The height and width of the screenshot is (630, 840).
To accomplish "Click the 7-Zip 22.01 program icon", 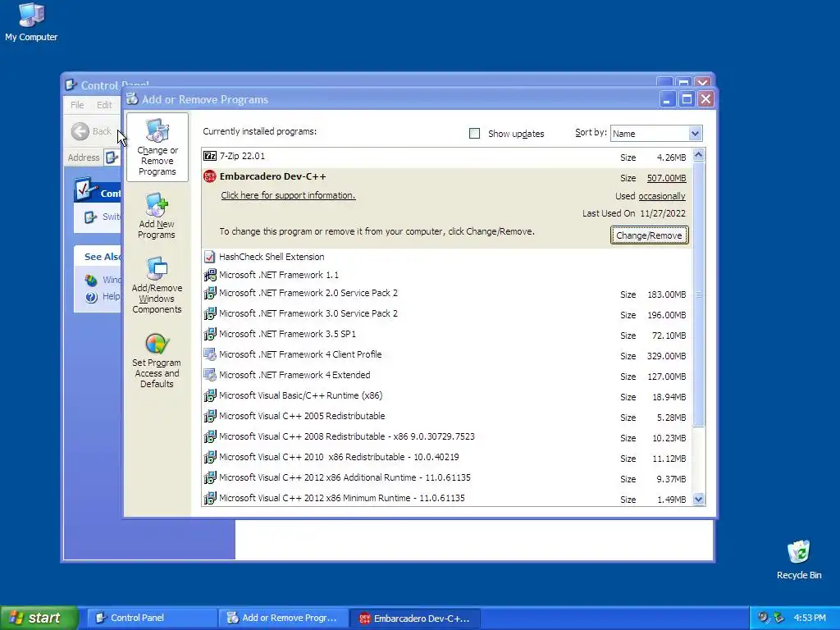I will pos(210,156).
